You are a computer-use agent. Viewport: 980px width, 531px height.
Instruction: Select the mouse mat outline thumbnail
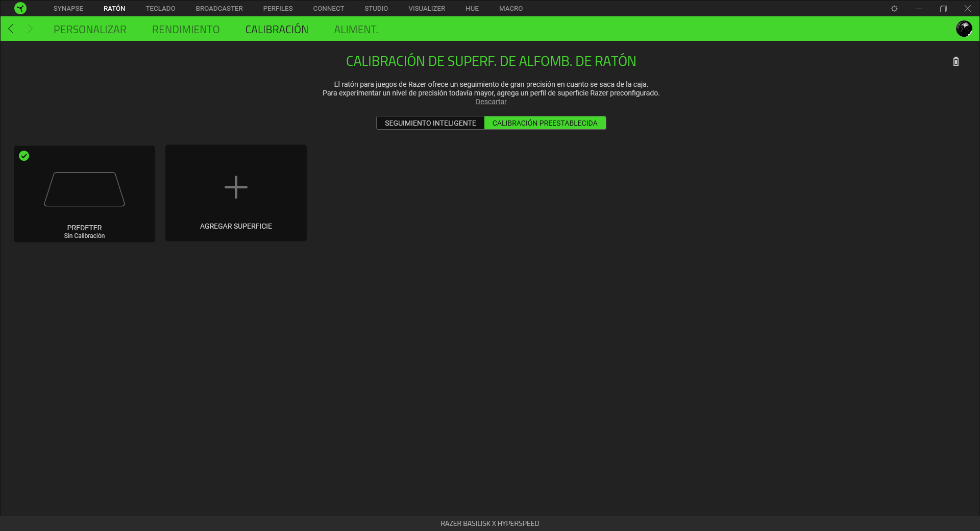coord(84,189)
